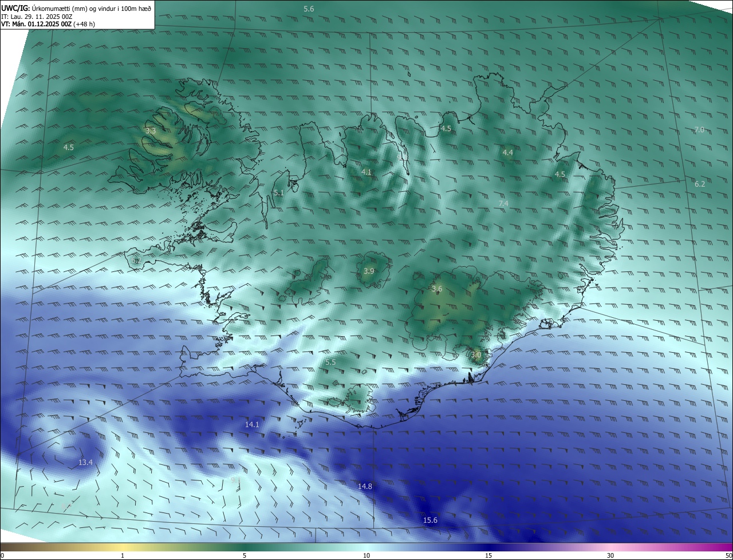Click the 13.4 value inside the swirl
The width and height of the screenshot is (733, 560).
[x=85, y=463]
